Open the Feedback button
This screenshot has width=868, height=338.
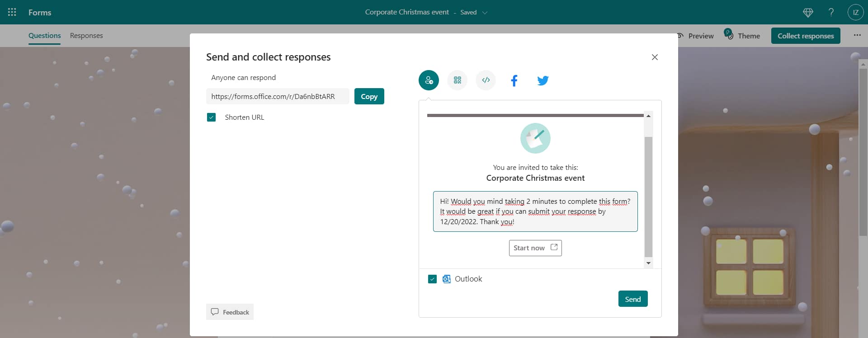point(230,312)
